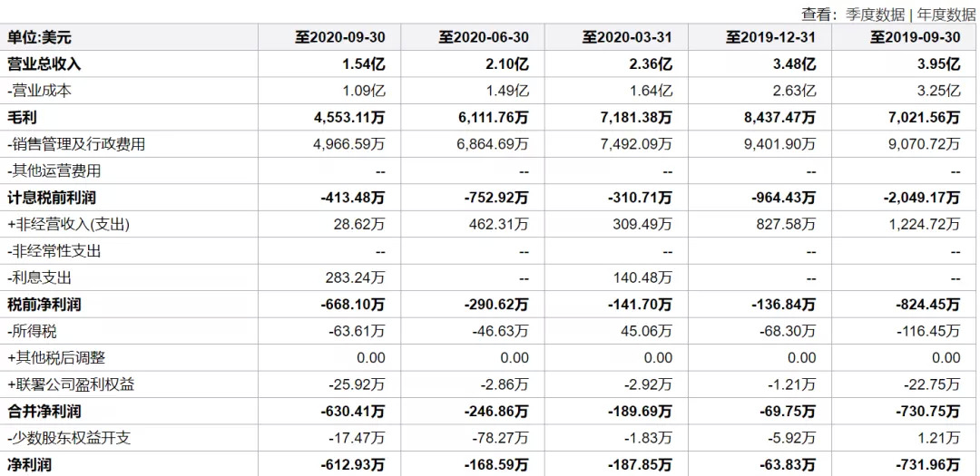Select the 销售管理及行政费用 row label

point(76,144)
